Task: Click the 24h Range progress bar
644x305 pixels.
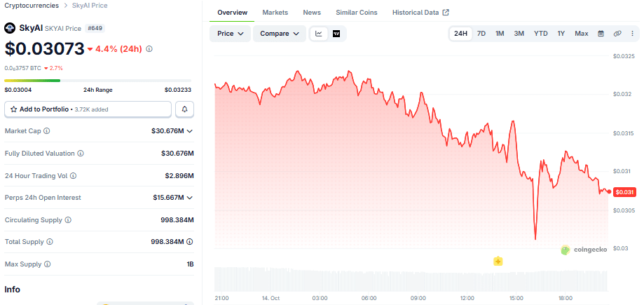Action: tap(97, 81)
